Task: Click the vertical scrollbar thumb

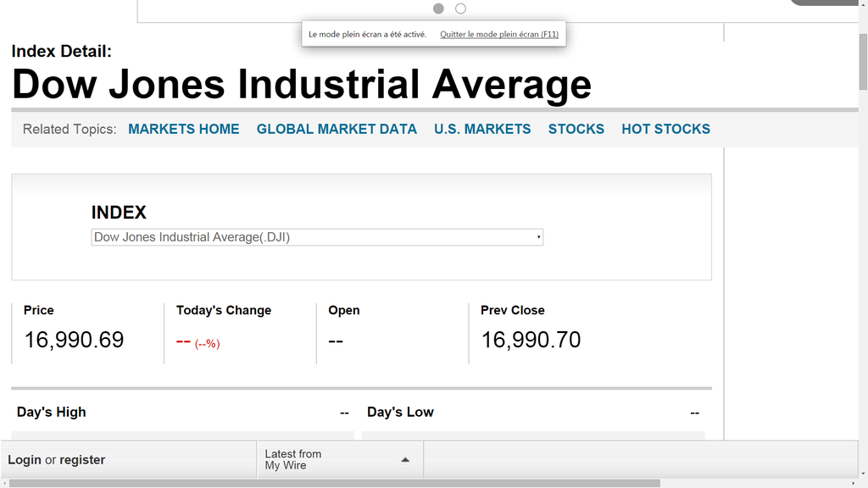Action: click(x=863, y=61)
